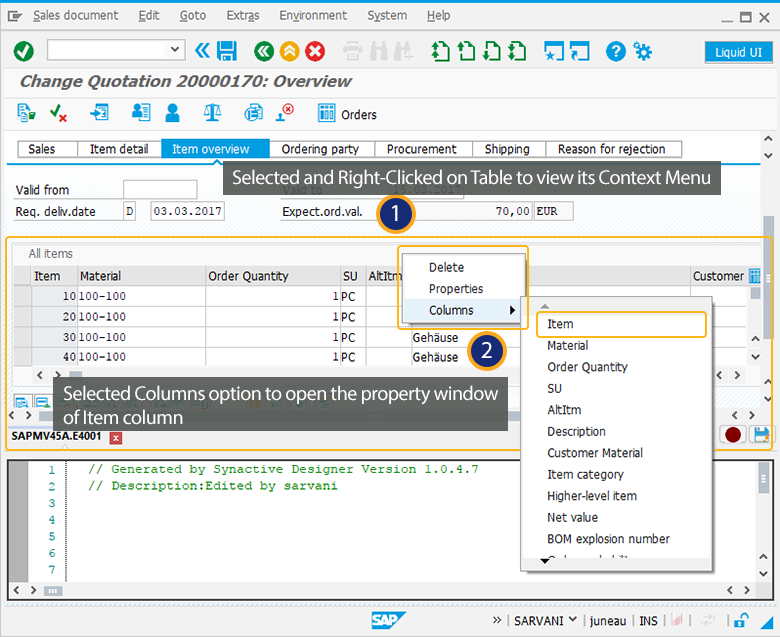Click the First page icon
Screen dimensions: 780x637
click(440, 51)
